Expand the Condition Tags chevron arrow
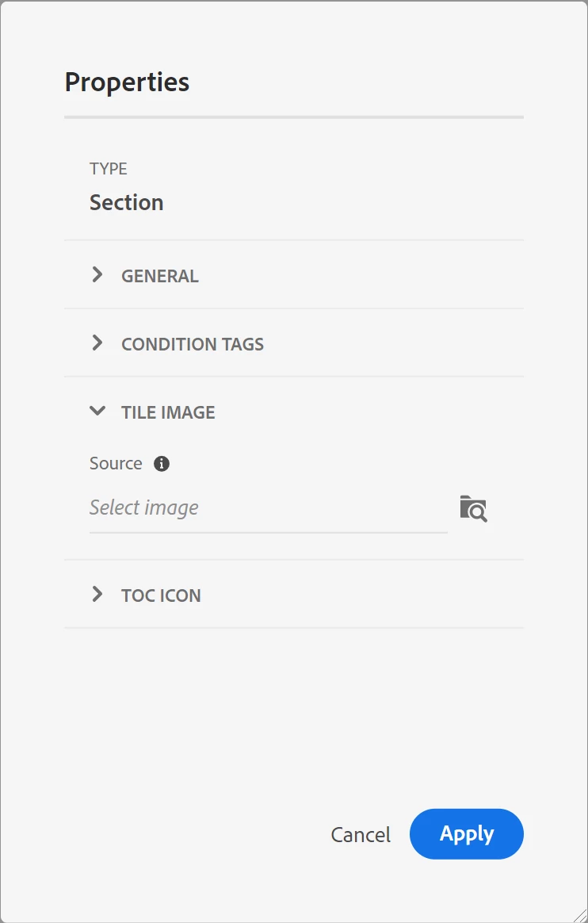This screenshot has height=923, width=588. 97,343
